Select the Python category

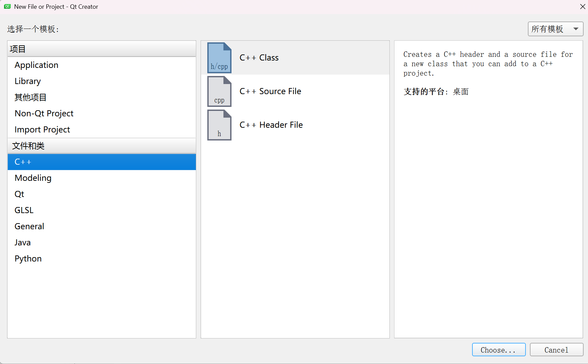pos(28,258)
